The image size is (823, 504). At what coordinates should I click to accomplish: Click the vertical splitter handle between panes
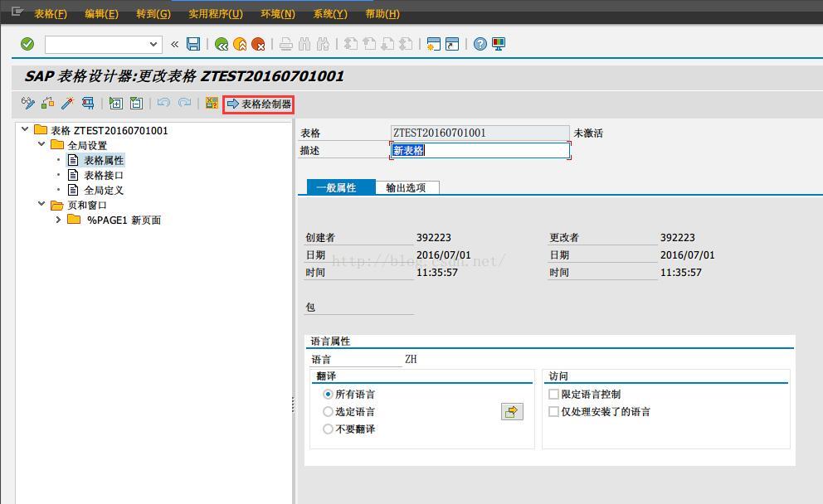coord(293,405)
